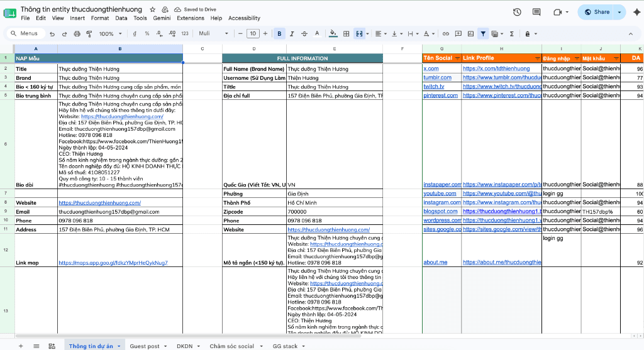
Task: Toggle italic formatting
Action: click(292, 34)
